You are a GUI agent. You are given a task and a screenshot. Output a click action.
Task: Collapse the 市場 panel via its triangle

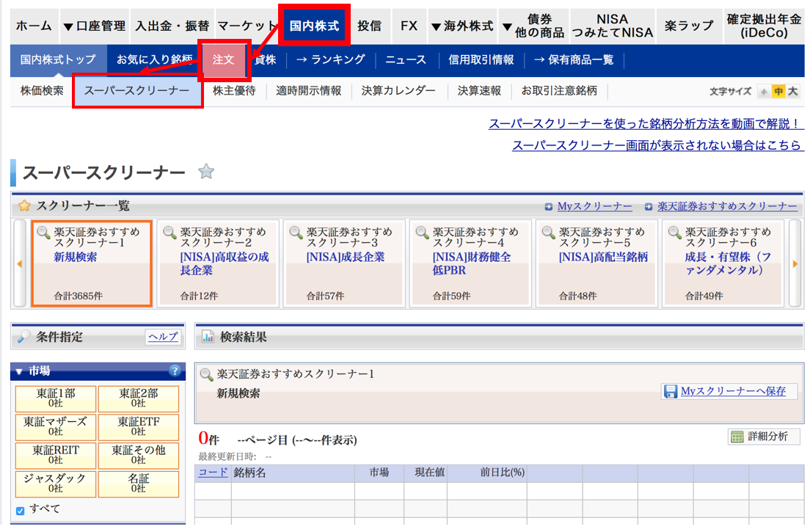point(20,371)
